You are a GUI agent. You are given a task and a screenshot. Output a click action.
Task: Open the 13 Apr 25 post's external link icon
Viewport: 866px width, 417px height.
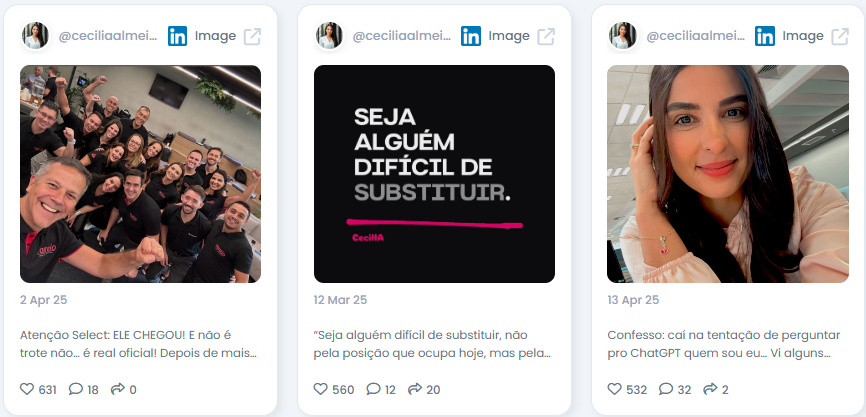tap(840, 36)
